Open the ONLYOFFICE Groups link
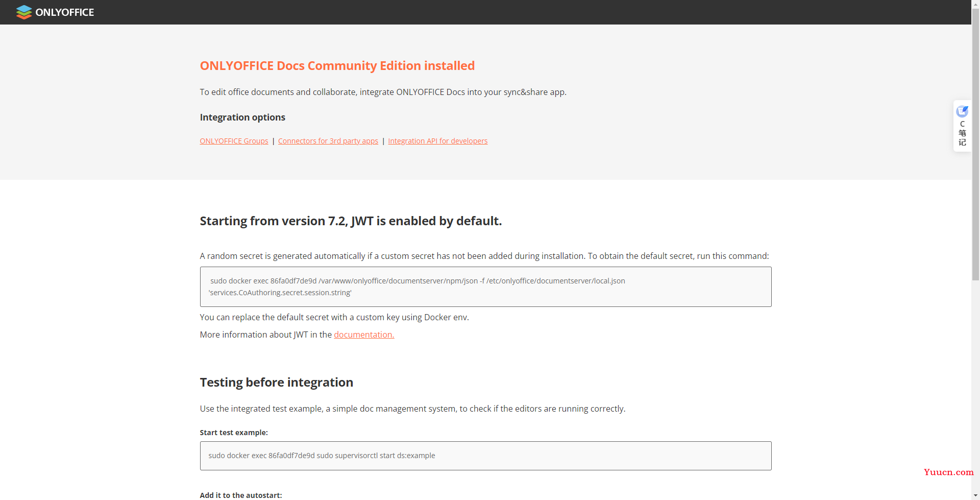 click(x=234, y=141)
